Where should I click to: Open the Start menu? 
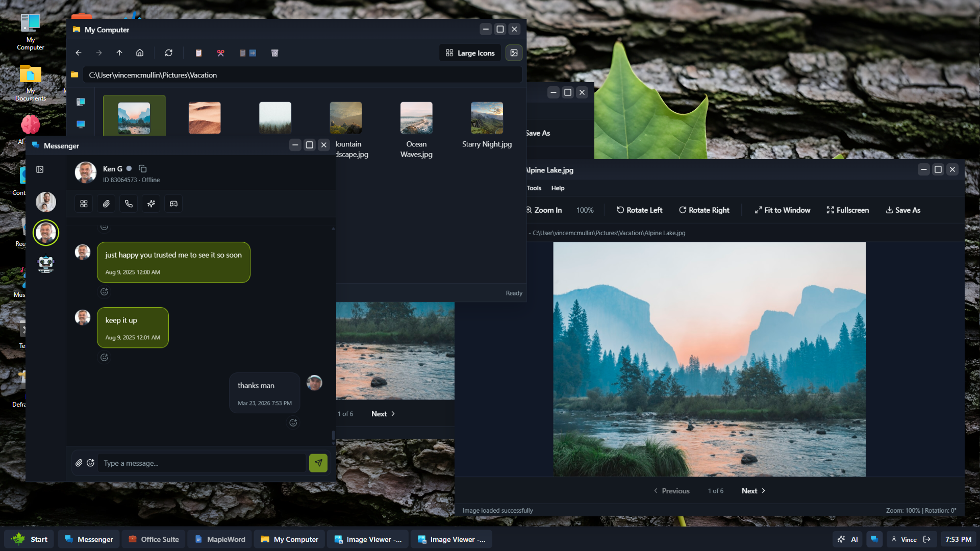point(30,539)
